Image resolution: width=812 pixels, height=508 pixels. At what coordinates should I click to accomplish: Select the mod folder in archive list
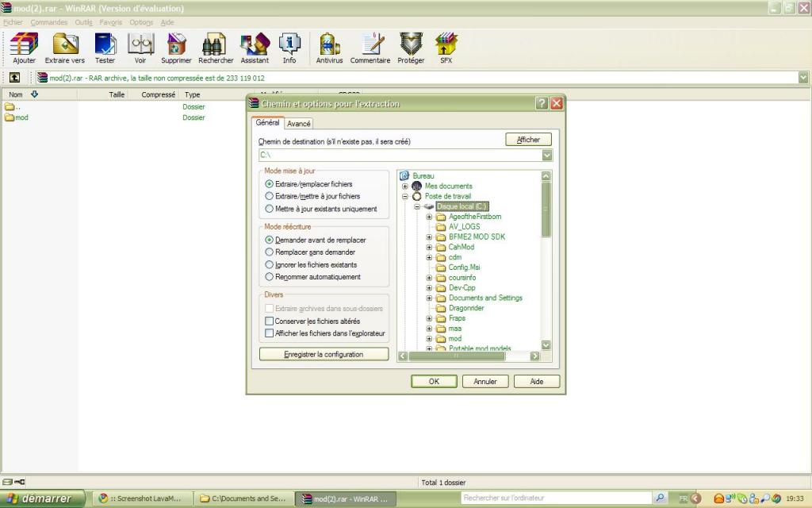[x=17, y=117]
